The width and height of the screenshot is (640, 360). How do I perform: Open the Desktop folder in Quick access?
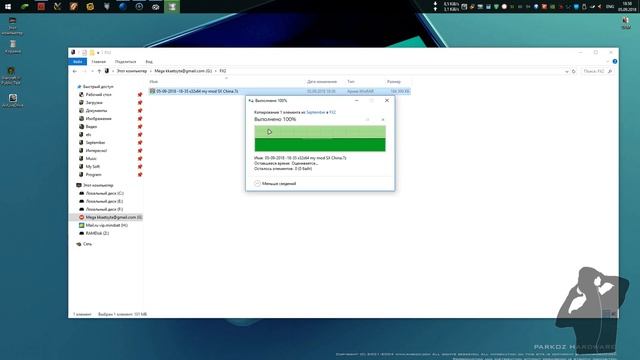pos(98,95)
